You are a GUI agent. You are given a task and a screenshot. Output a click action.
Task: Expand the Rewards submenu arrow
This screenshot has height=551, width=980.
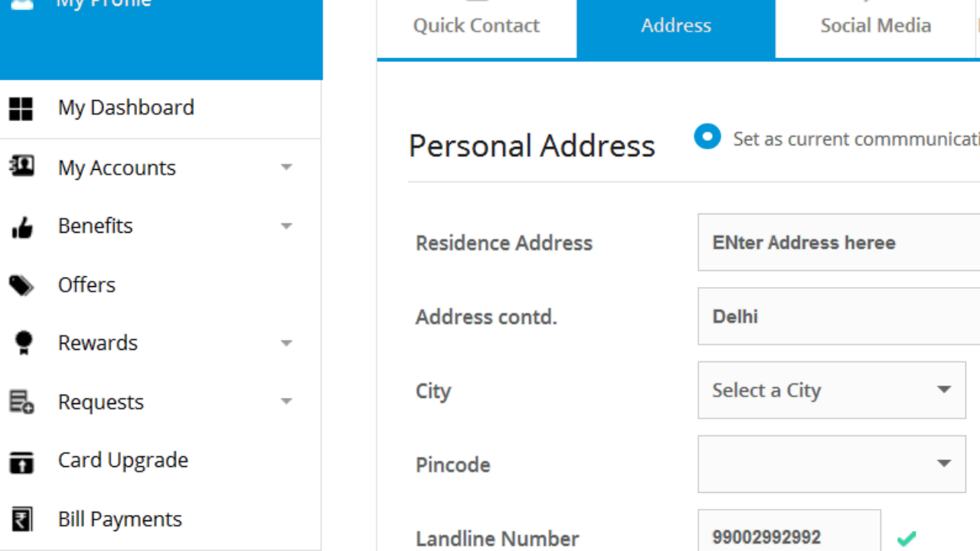[286, 344]
